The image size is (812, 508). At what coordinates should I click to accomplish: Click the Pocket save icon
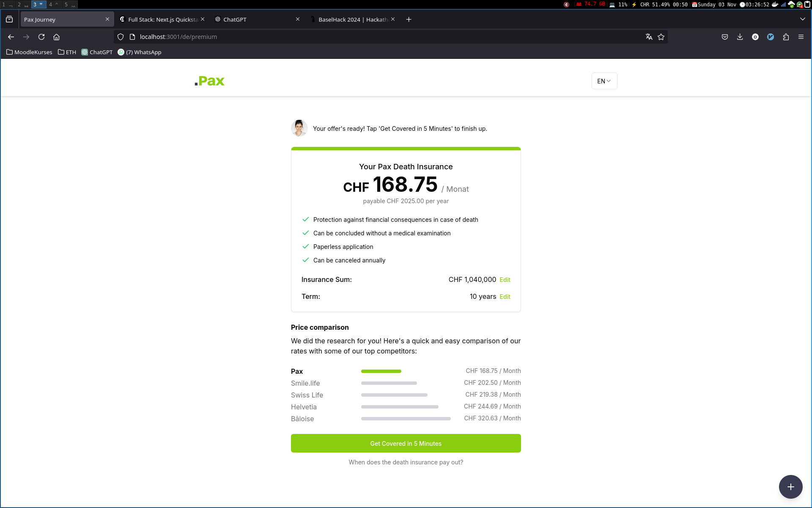pyautogui.click(x=725, y=37)
